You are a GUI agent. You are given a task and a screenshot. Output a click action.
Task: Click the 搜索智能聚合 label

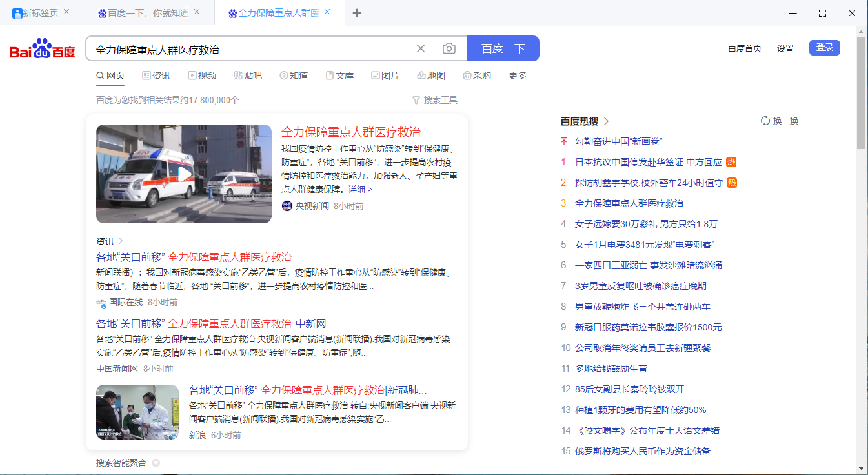[121, 463]
